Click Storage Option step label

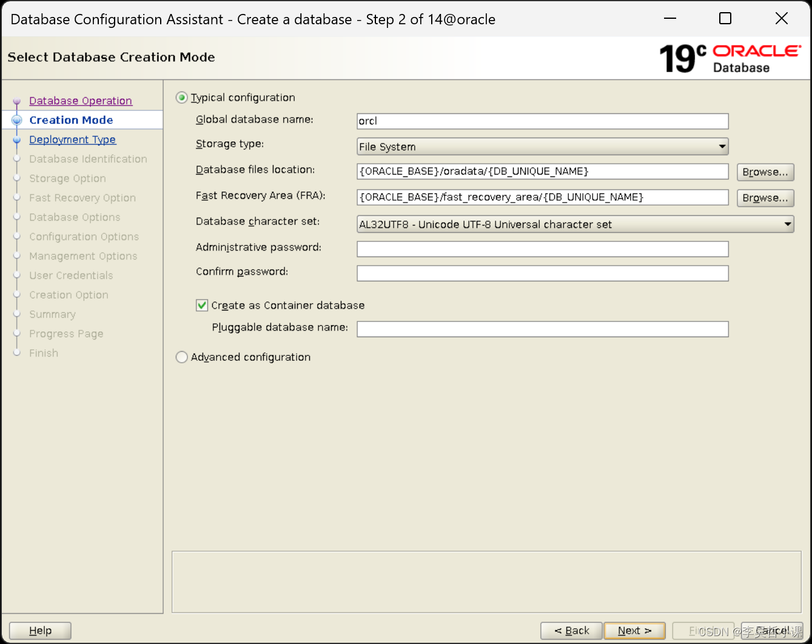pos(67,178)
